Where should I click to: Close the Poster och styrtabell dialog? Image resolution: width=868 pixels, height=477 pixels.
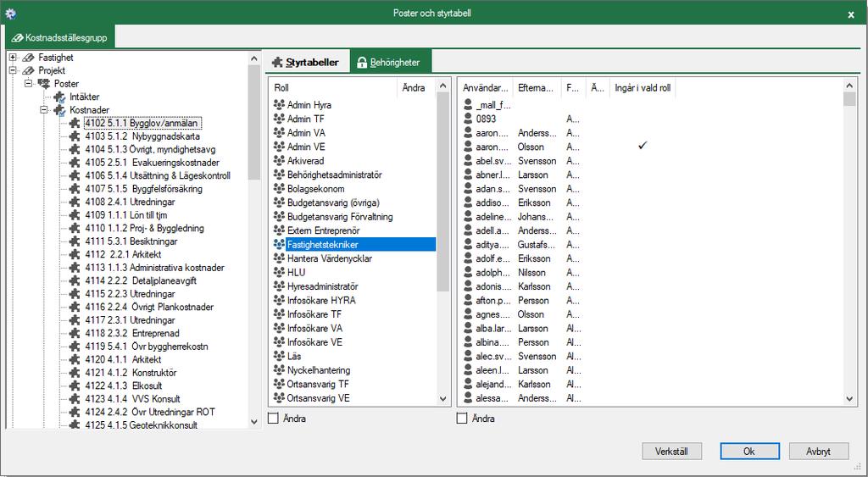[851, 15]
